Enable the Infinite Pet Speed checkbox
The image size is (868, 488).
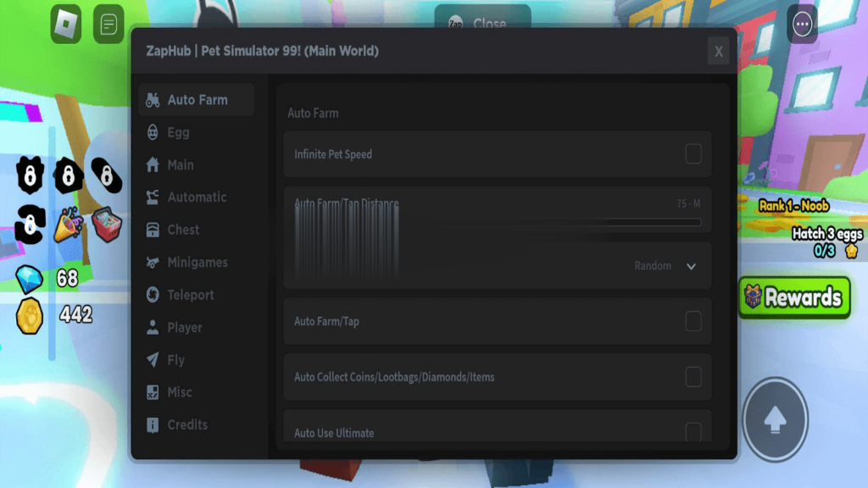click(693, 154)
